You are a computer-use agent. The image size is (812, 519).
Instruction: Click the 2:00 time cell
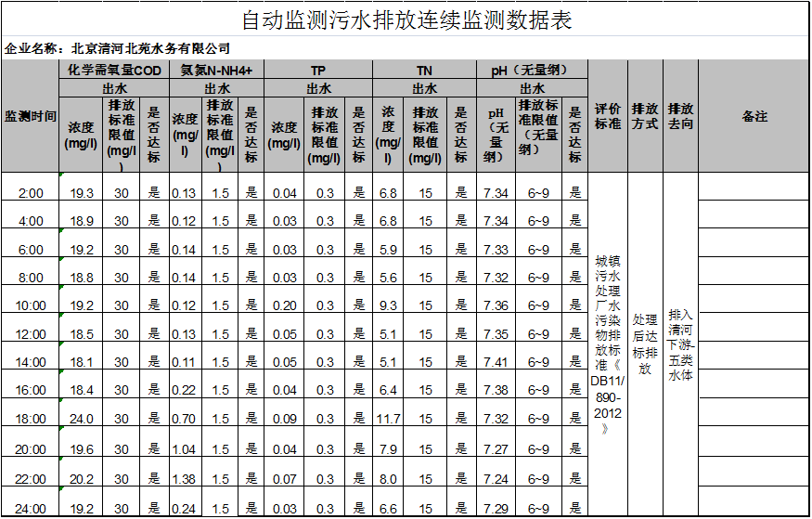(31, 187)
